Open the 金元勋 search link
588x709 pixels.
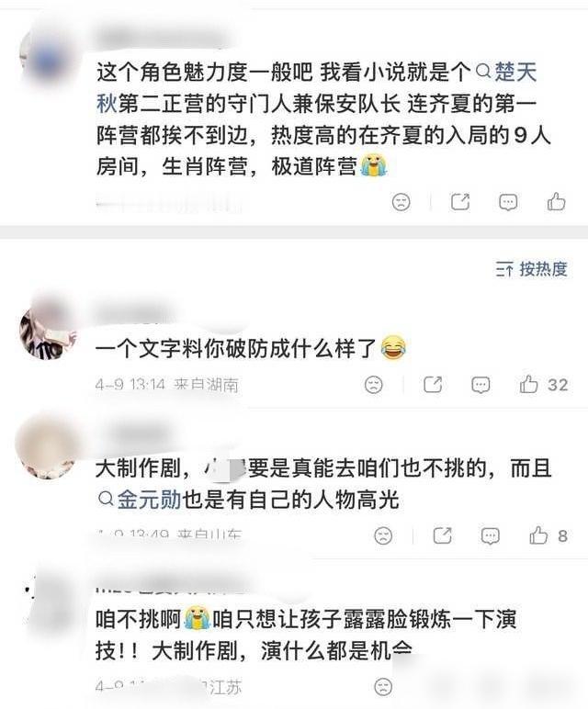[x=140, y=500]
